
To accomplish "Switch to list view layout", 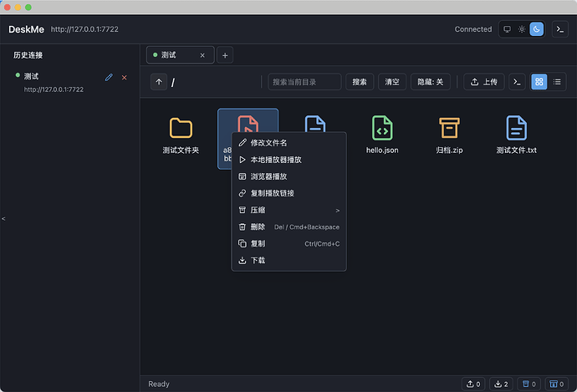I will tap(557, 82).
